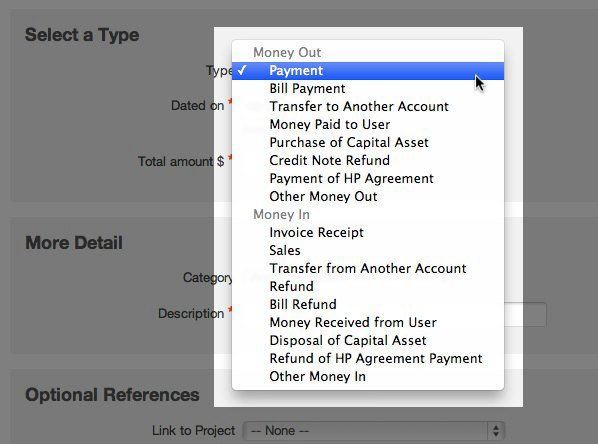Pick Money Paid to User
The image size is (598, 444).
click(x=368, y=125)
